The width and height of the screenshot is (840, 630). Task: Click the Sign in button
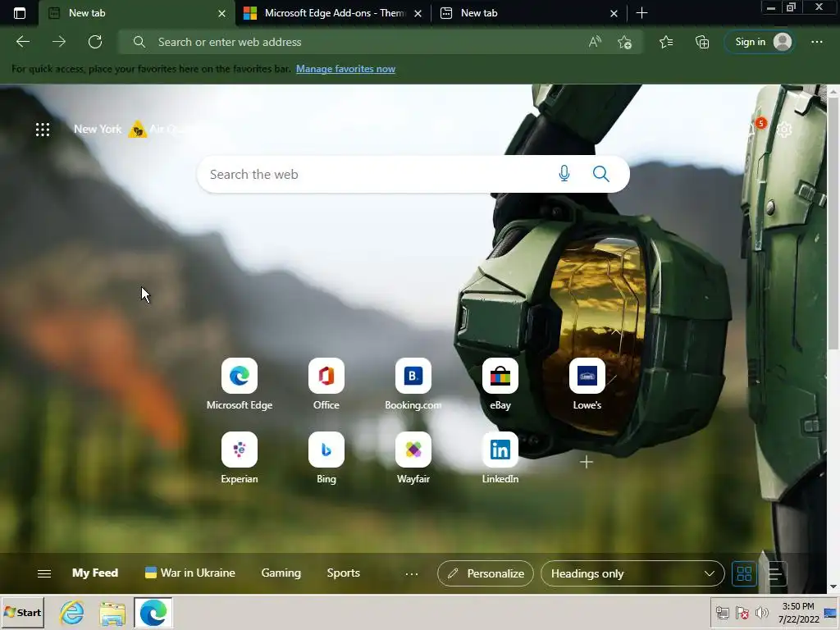point(759,42)
